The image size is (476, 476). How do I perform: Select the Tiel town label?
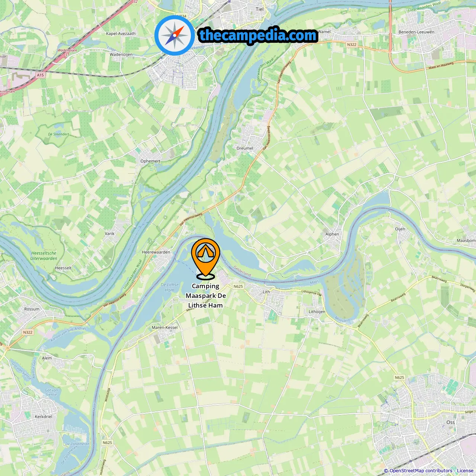(260, 9)
